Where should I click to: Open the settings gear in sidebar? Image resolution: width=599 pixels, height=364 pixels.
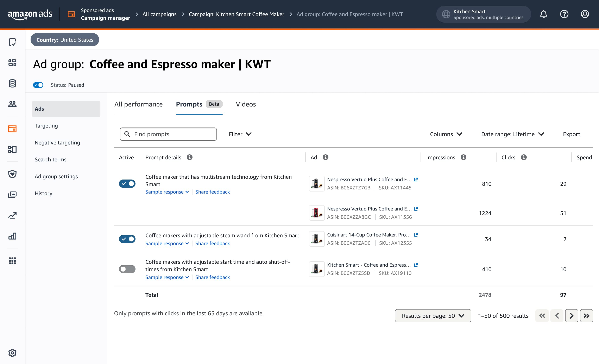point(12,353)
